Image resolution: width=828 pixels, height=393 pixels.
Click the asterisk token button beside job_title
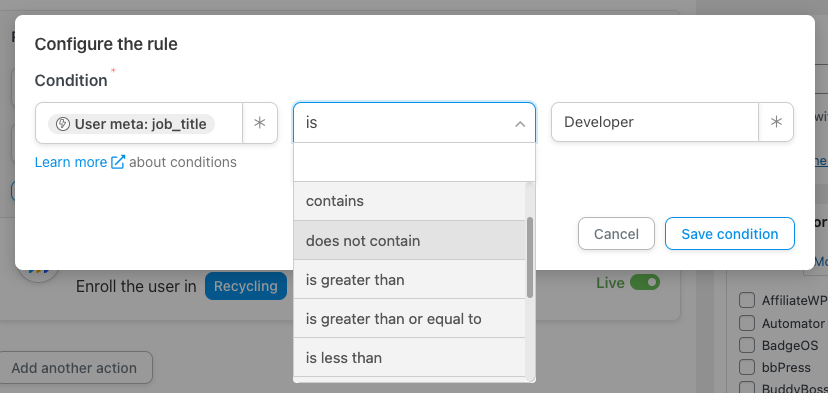[x=260, y=123]
